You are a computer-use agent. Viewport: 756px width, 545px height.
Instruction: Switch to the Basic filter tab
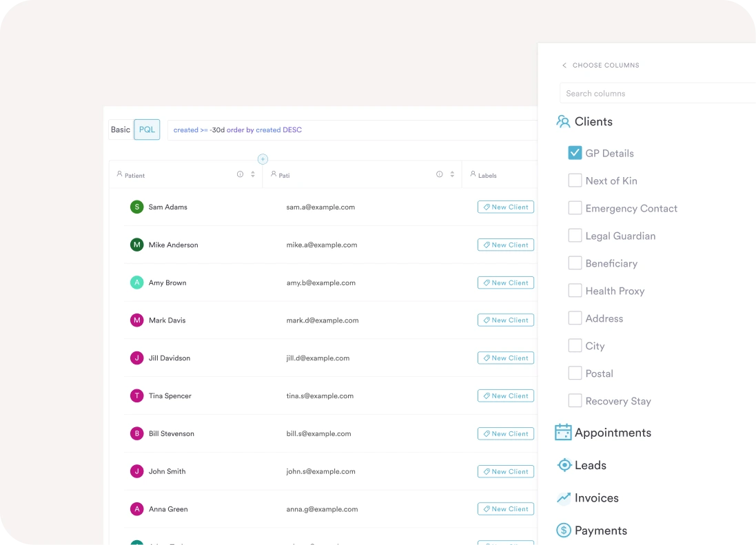pos(121,130)
